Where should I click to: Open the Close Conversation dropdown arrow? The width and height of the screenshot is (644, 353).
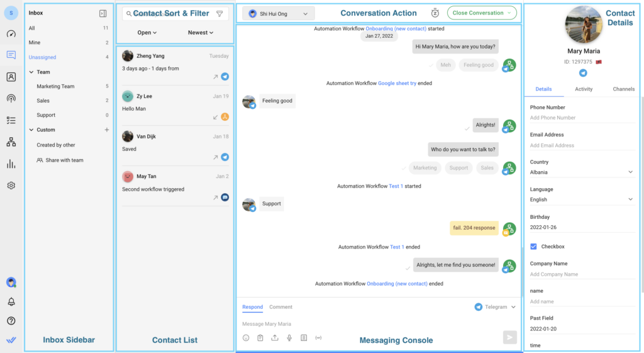(509, 13)
